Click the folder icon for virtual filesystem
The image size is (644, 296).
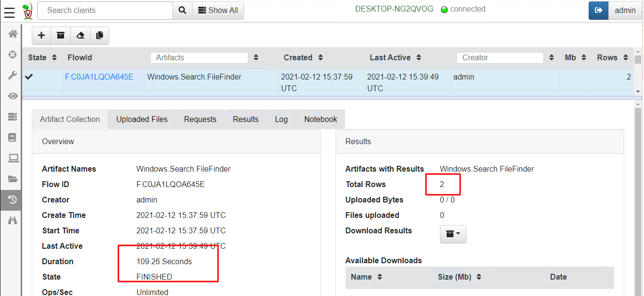point(13,179)
